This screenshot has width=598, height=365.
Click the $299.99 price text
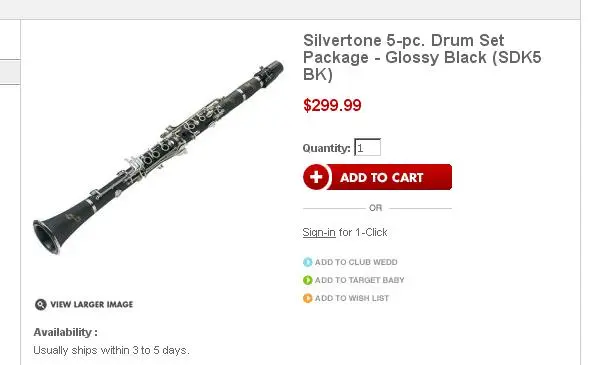click(x=332, y=105)
